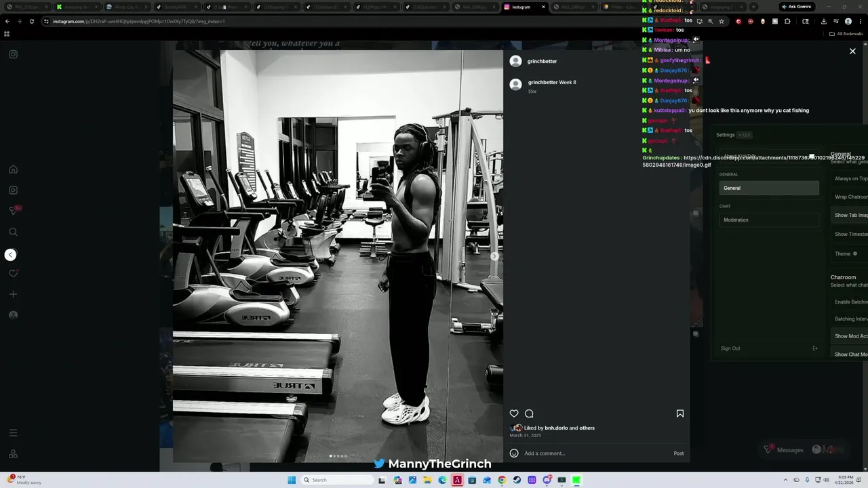The height and width of the screenshot is (488, 868).
Task: Go to previous post with left arrow
Action: 10,255
